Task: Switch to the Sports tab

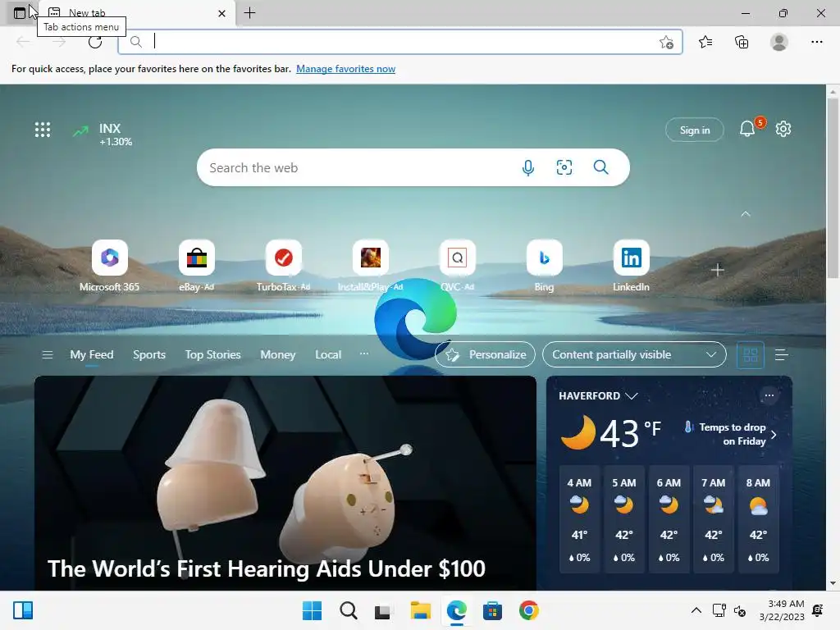Action: click(x=149, y=354)
